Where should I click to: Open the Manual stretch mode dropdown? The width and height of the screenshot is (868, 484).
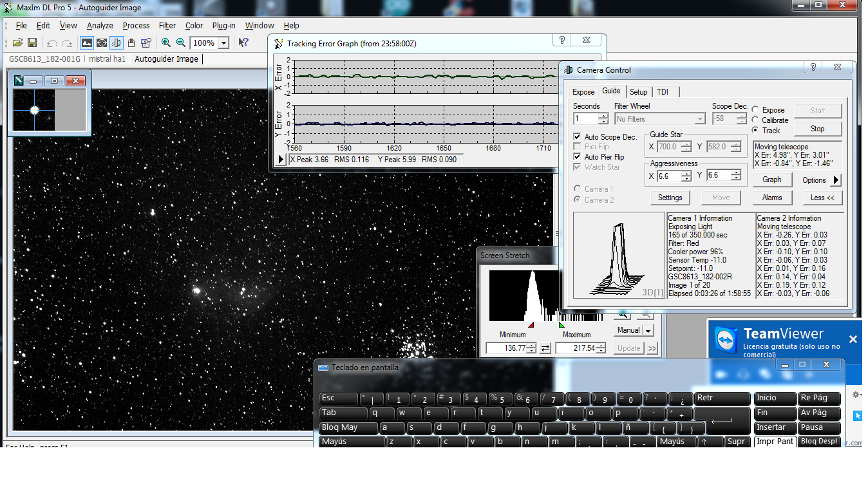648,330
